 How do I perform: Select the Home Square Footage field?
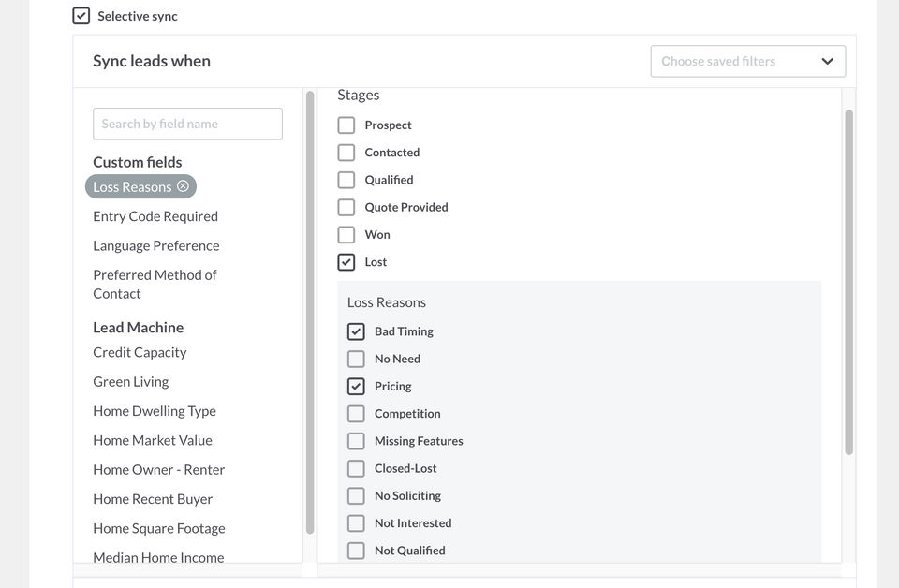pos(159,528)
